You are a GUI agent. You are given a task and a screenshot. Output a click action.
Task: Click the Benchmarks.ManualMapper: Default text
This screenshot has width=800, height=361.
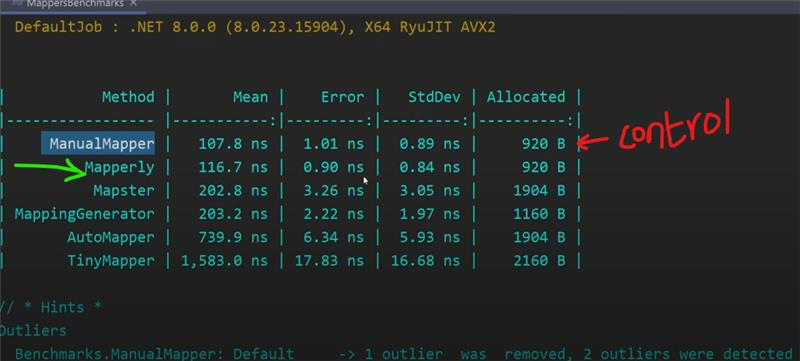[154, 354]
